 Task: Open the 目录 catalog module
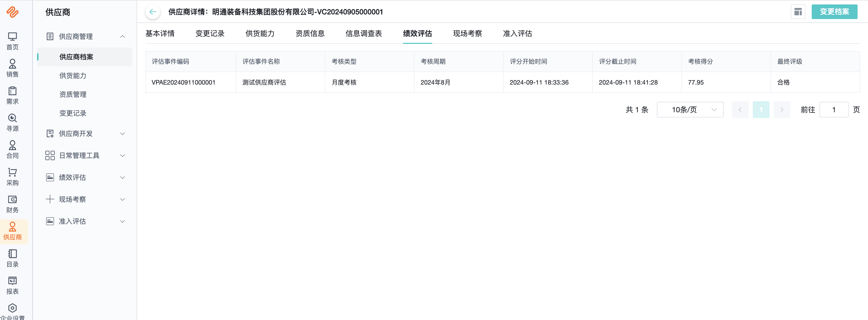(x=13, y=259)
